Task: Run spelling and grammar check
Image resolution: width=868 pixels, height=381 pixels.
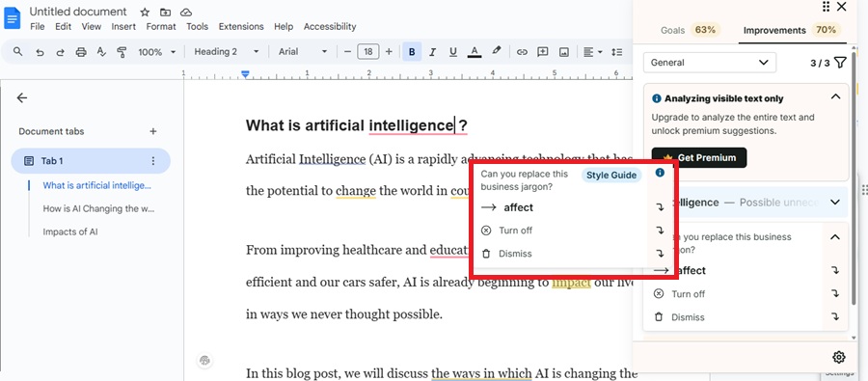Action: tap(101, 52)
